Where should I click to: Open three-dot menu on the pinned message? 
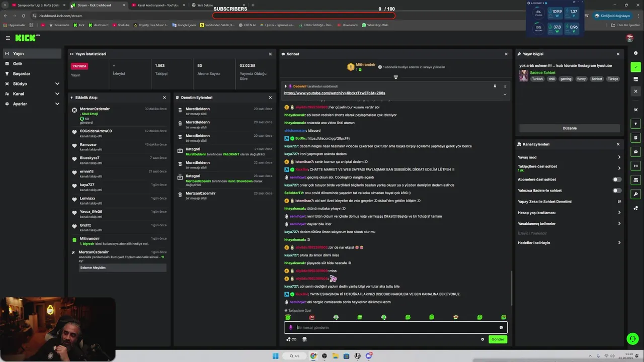click(505, 86)
